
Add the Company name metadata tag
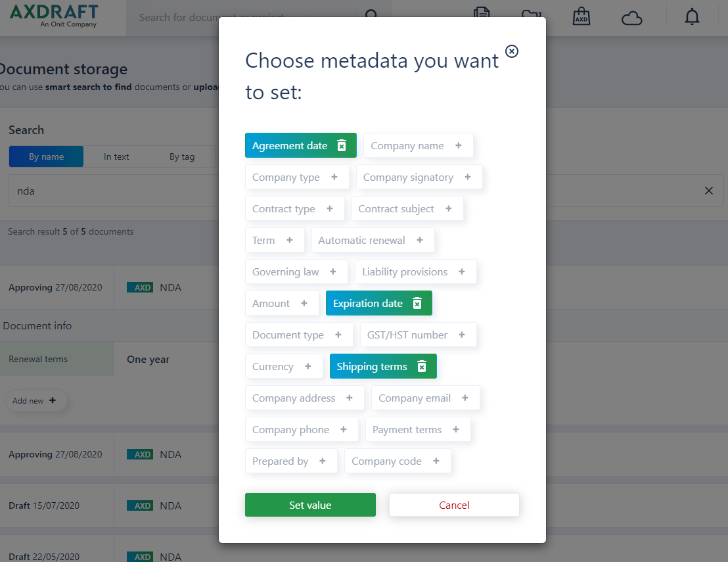point(419,145)
